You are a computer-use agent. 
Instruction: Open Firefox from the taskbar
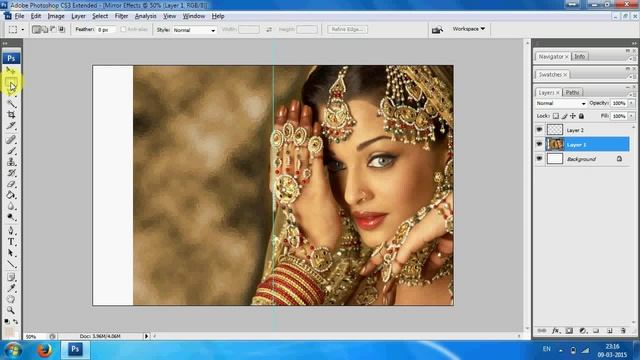tap(44, 351)
